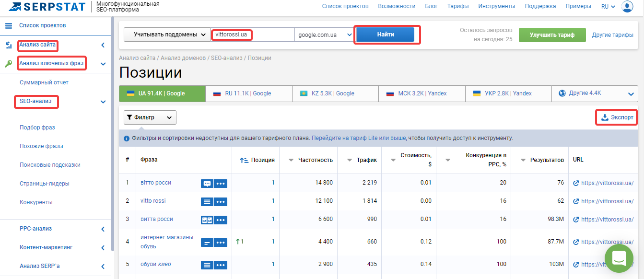Switch to the RU 11.1K Google tab
The width and height of the screenshot is (644, 279).
pyautogui.click(x=248, y=93)
